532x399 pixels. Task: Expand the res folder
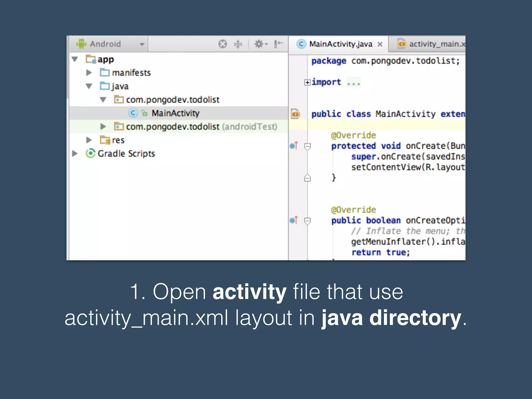[x=89, y=140]
